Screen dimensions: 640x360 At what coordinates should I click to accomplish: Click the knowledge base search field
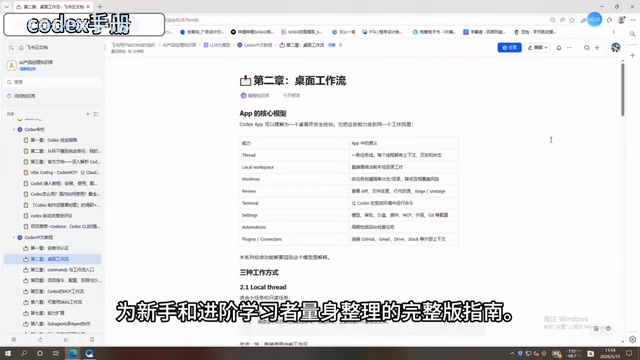pyautogui.click(x=53, y=82)
